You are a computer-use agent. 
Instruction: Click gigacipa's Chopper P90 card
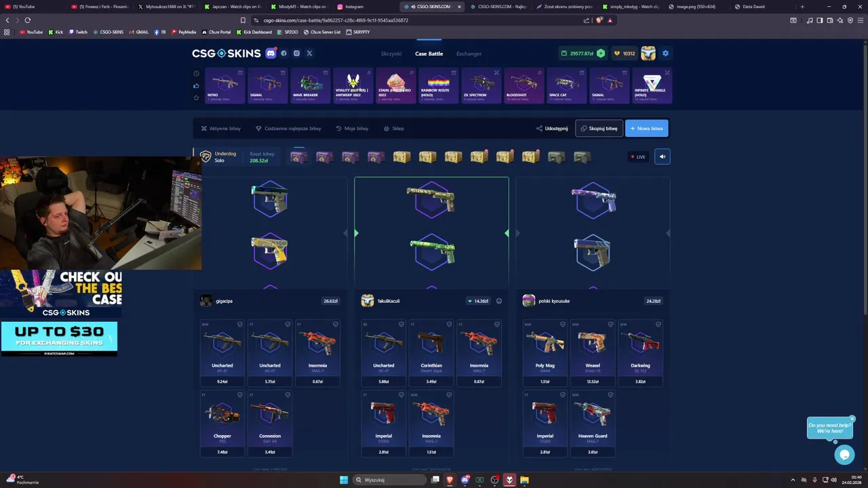[x=222, y=424]
